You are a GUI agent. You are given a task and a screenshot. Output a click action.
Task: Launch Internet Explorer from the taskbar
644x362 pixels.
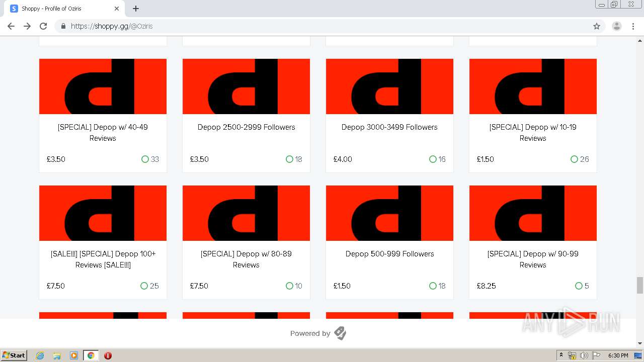(x=40, y=355)
